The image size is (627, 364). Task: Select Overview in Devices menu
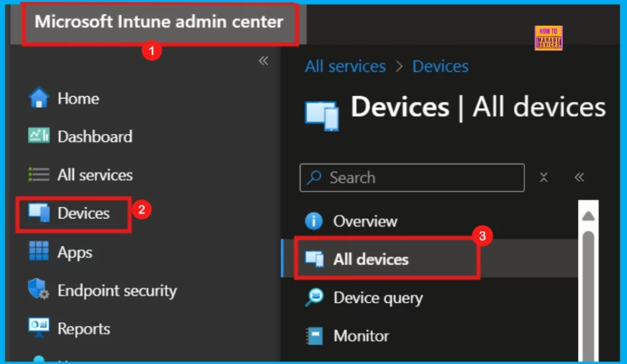(365, 221)
